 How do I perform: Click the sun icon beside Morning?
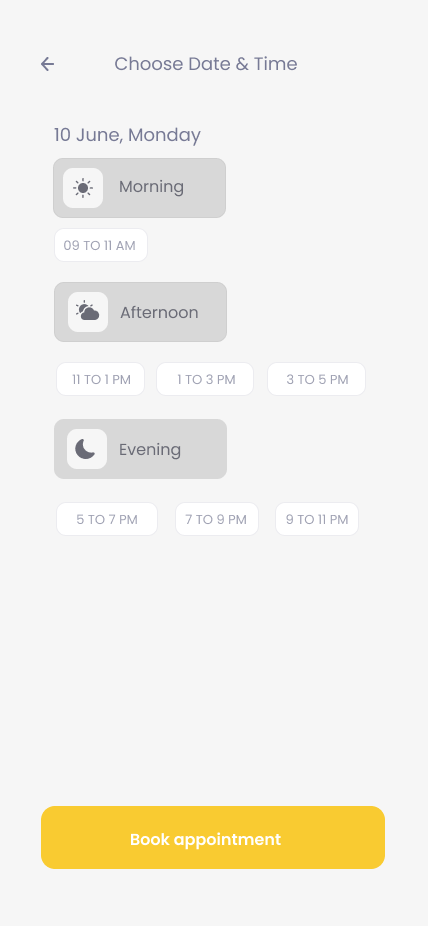(x=83, y=188)
